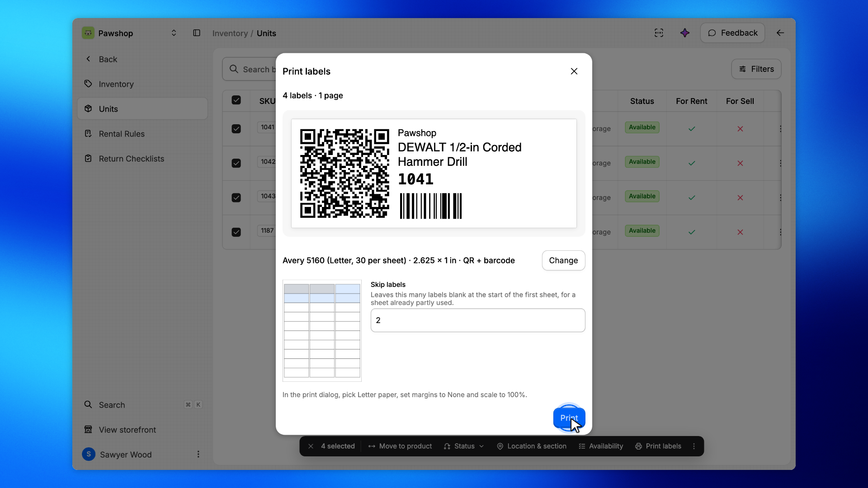Change the label template
Viewport: 868px width, 488px height.
(563, 260)
